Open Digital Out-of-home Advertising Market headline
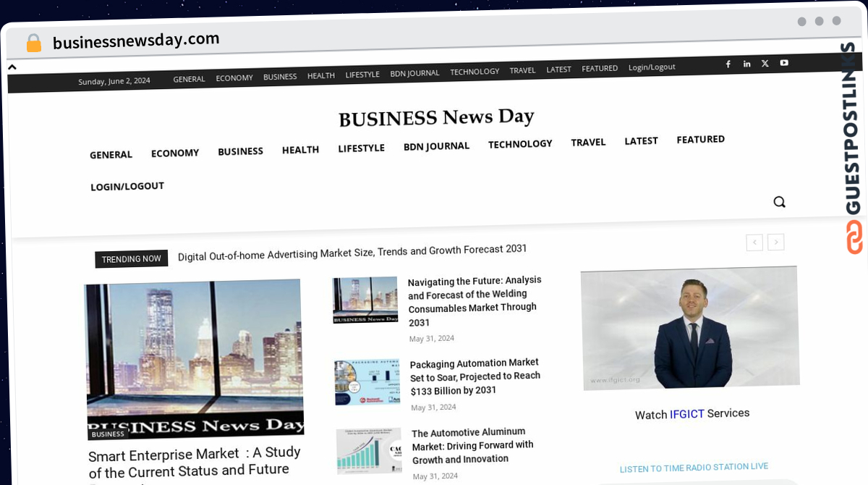 (x=352, y=252)
